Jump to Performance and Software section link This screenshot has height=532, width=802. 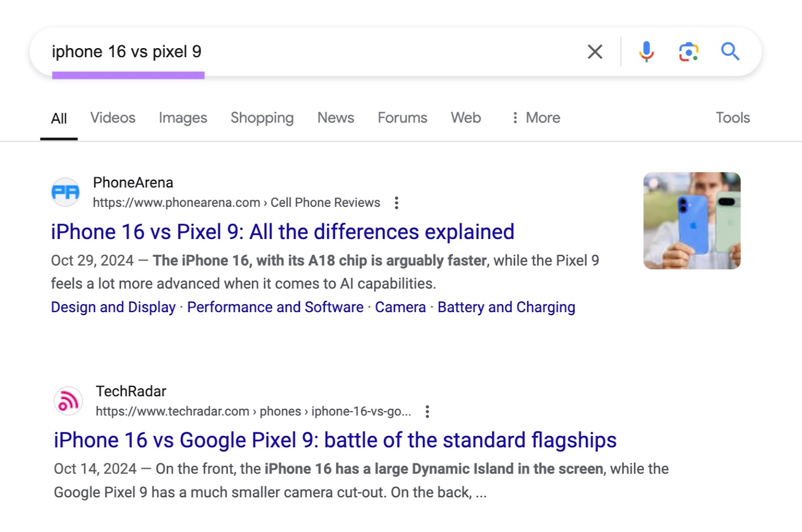[x=275, y=307]
